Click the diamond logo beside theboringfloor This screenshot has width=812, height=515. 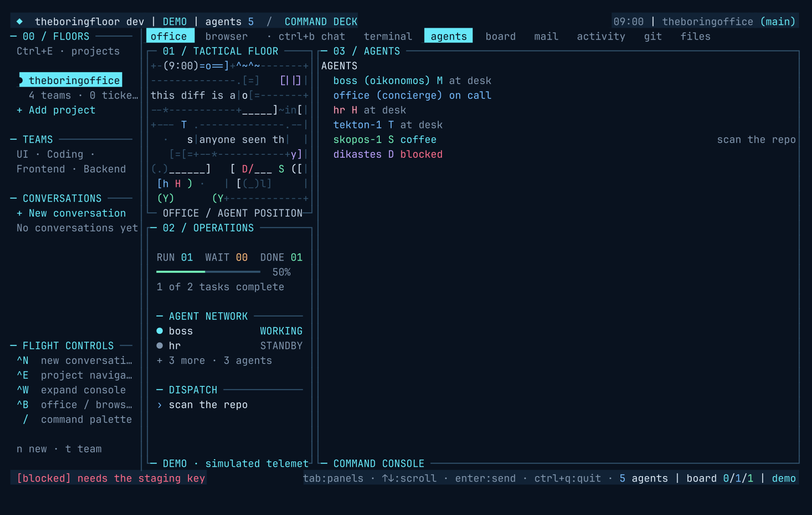click(19, 21)
